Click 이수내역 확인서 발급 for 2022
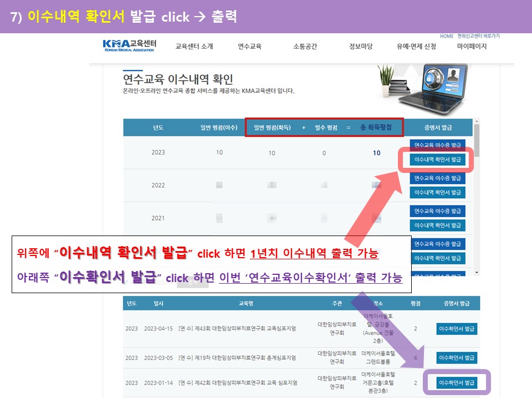The image size is (532, 399). (438, 192)
